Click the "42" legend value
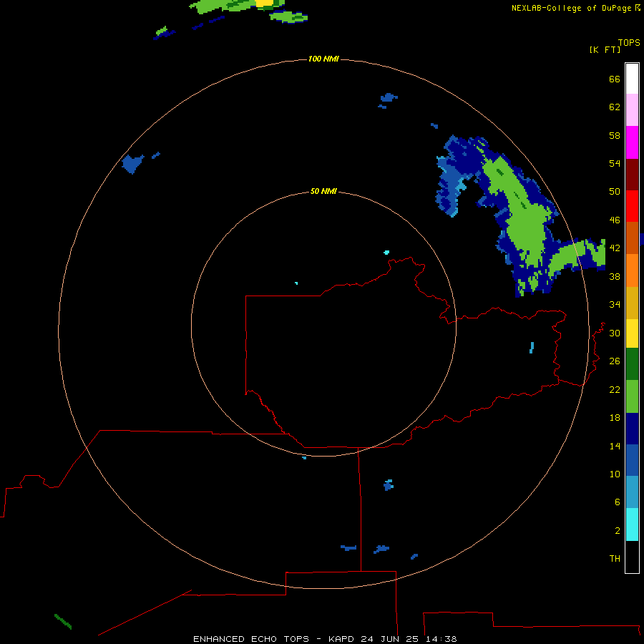 click(615, 248)
